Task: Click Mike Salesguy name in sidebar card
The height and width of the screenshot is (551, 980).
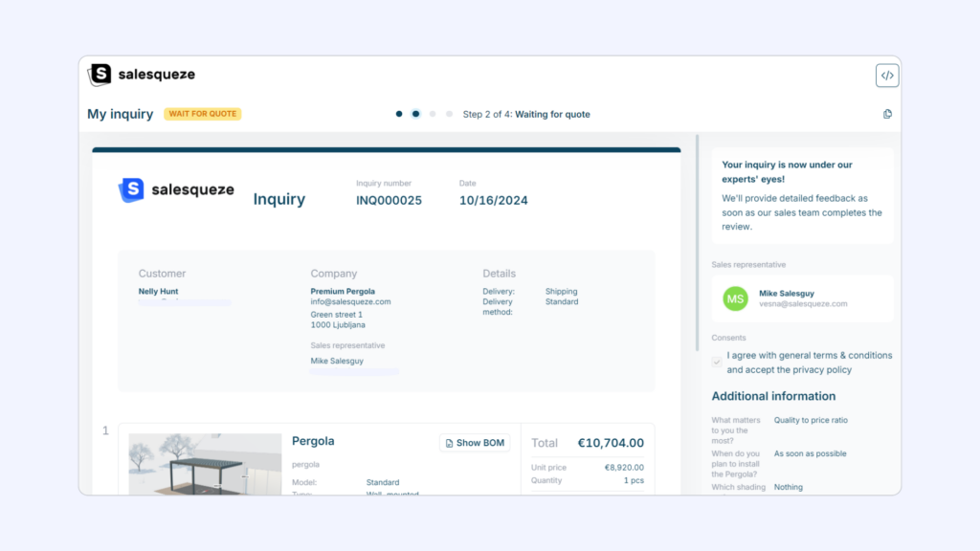Action: [787, 294]
